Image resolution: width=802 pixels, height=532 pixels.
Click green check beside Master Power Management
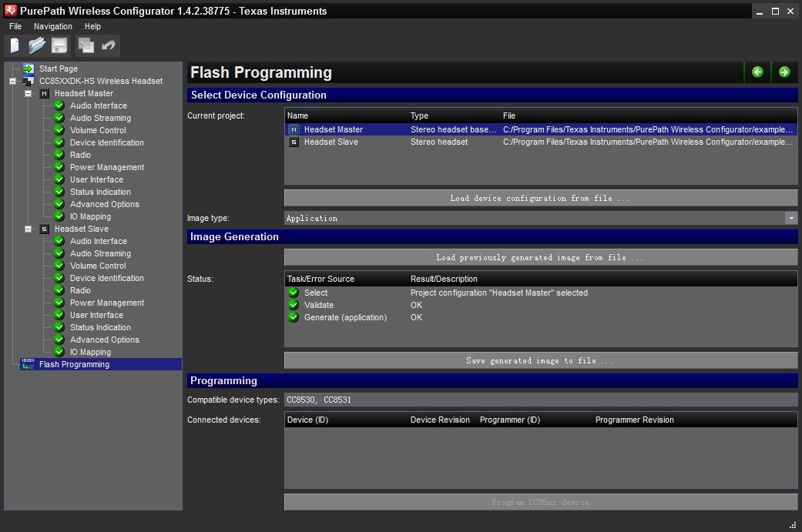59,167
